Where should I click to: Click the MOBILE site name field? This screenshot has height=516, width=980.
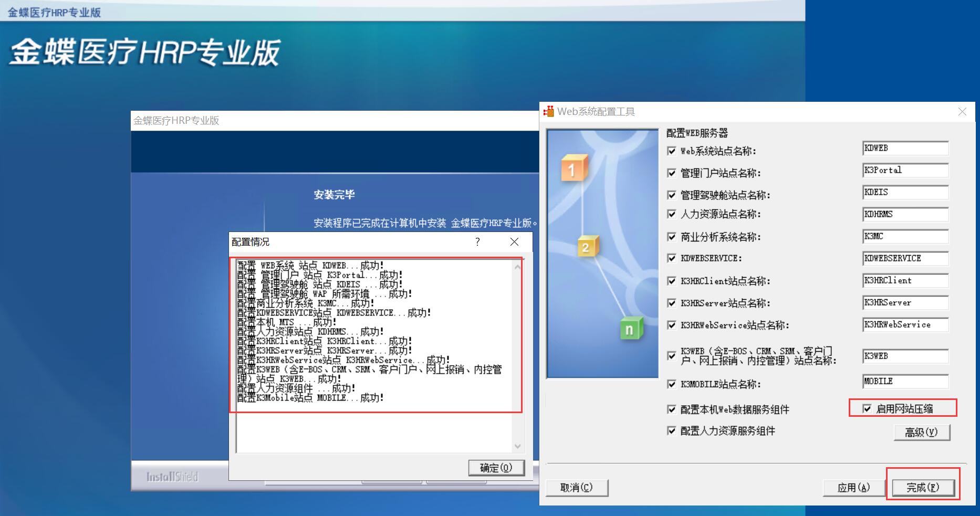tap(905, 382)
